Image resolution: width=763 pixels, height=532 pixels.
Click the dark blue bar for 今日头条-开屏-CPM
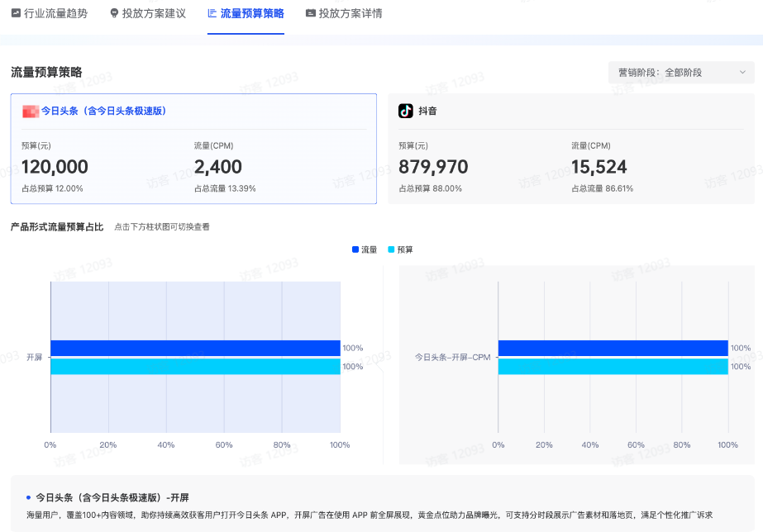pos(613,348)
